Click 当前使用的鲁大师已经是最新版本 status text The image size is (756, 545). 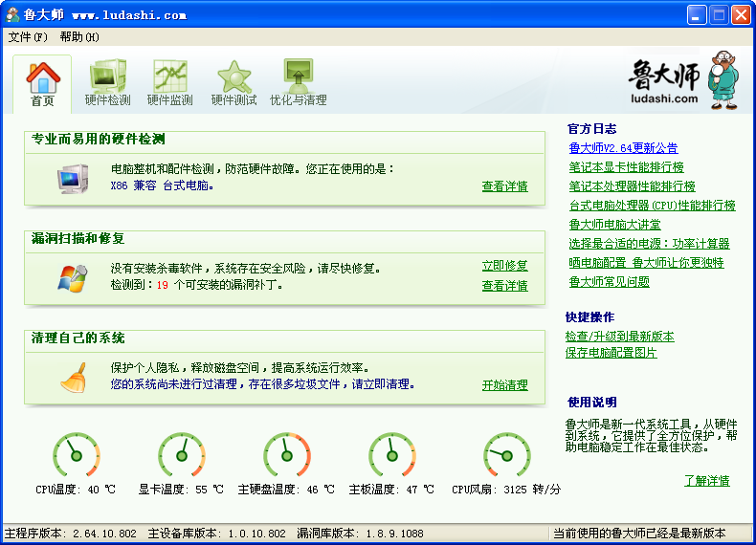[x=639, y=534]
